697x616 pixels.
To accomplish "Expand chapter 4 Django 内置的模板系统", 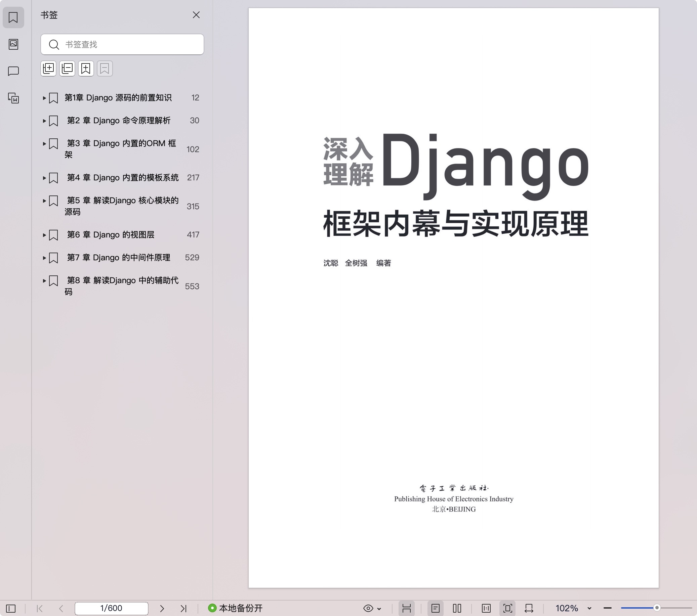I will 44,178.
